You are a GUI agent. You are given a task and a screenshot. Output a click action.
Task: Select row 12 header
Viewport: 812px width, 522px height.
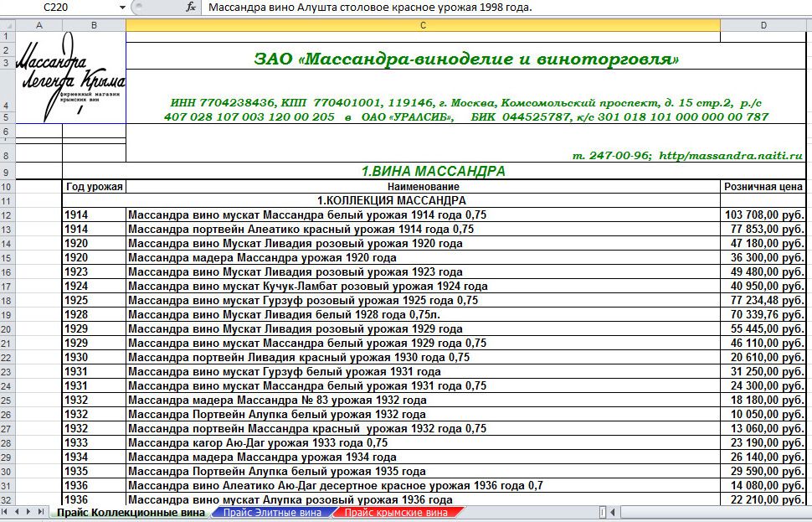8,215
